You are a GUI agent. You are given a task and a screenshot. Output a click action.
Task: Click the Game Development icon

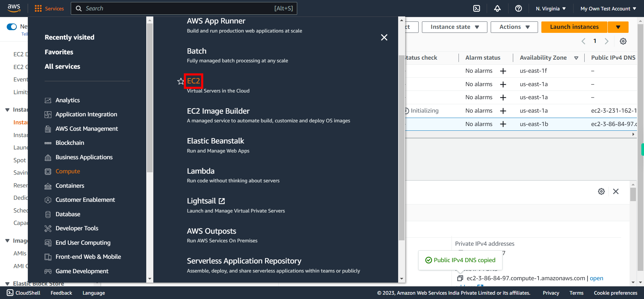[x=48, y=272]
